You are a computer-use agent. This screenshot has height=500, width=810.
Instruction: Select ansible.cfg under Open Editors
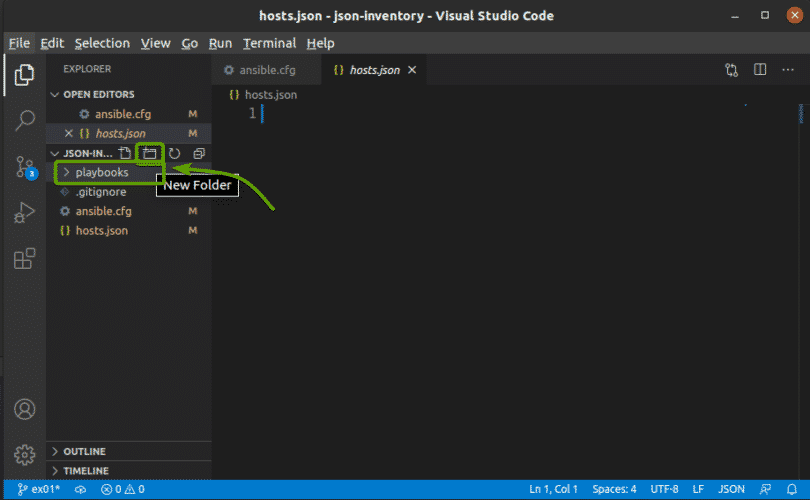coord(129,114)
